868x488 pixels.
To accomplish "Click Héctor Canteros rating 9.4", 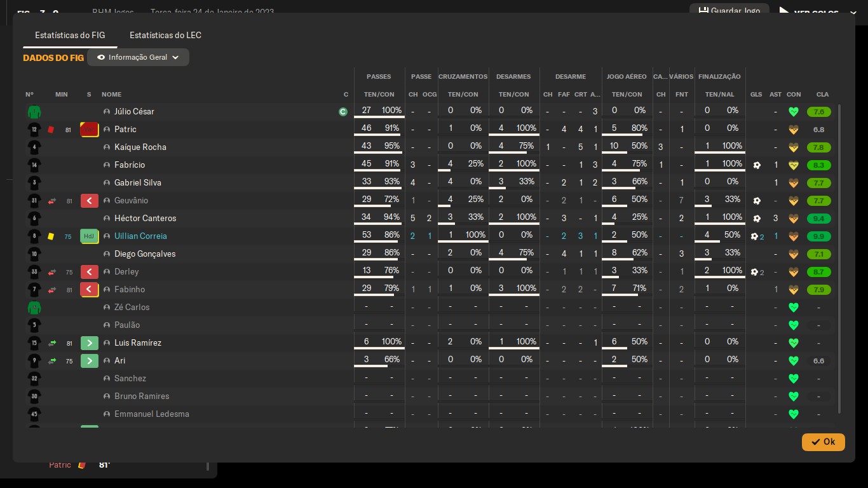I will coord(818,219).
